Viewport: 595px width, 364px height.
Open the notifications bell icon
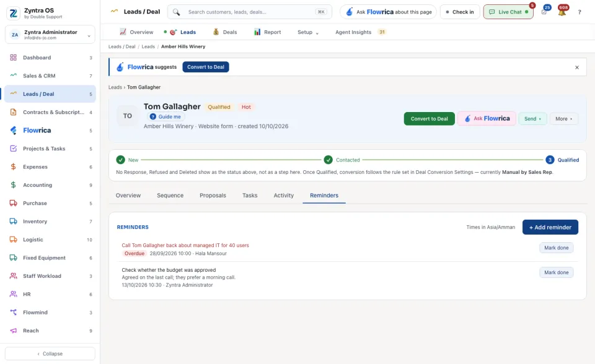point(562,12)
